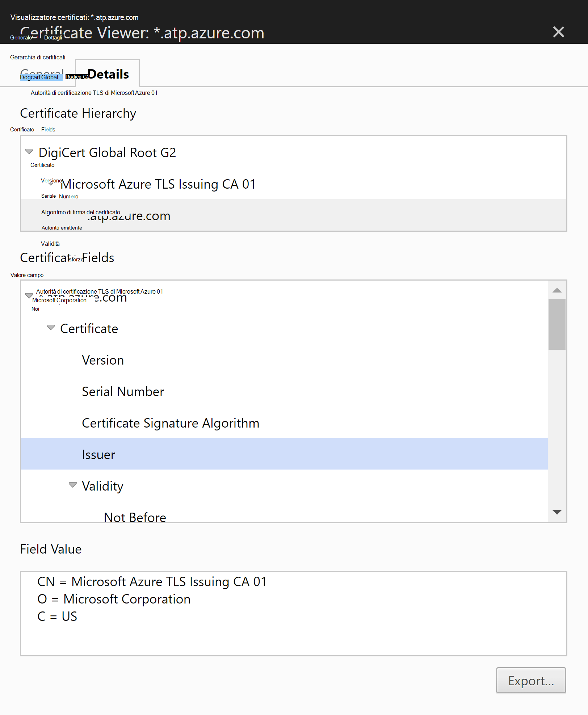Click inside the Field Value text box

coord(294,614)
